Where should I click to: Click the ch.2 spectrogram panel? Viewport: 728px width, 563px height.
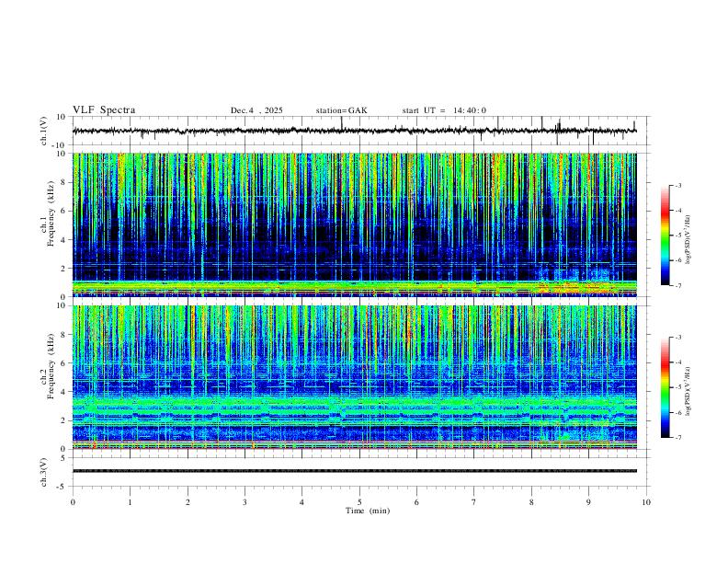tap(355, 377)
